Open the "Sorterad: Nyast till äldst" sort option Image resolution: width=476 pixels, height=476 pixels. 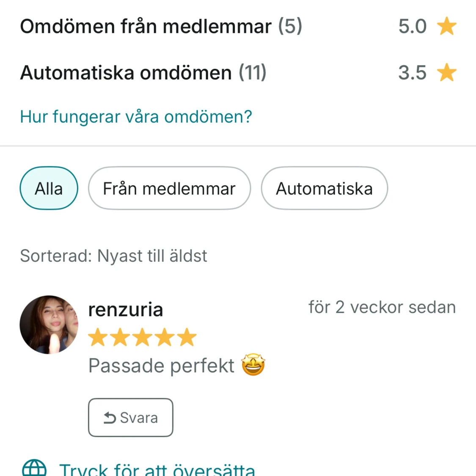113,256
